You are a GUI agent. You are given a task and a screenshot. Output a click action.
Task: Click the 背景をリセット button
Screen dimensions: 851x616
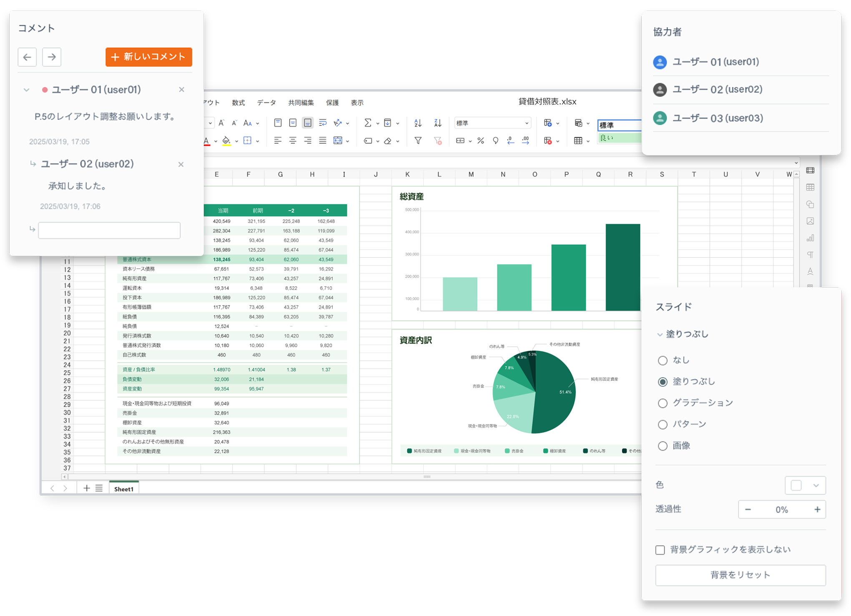(x=741, y=575)
